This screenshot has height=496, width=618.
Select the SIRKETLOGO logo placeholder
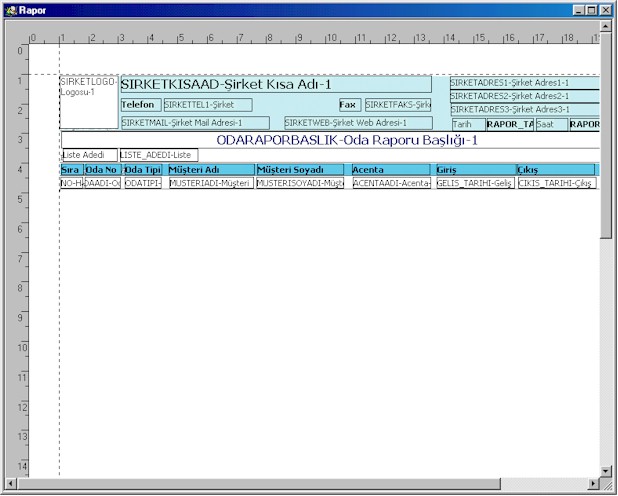click(88, 102)
